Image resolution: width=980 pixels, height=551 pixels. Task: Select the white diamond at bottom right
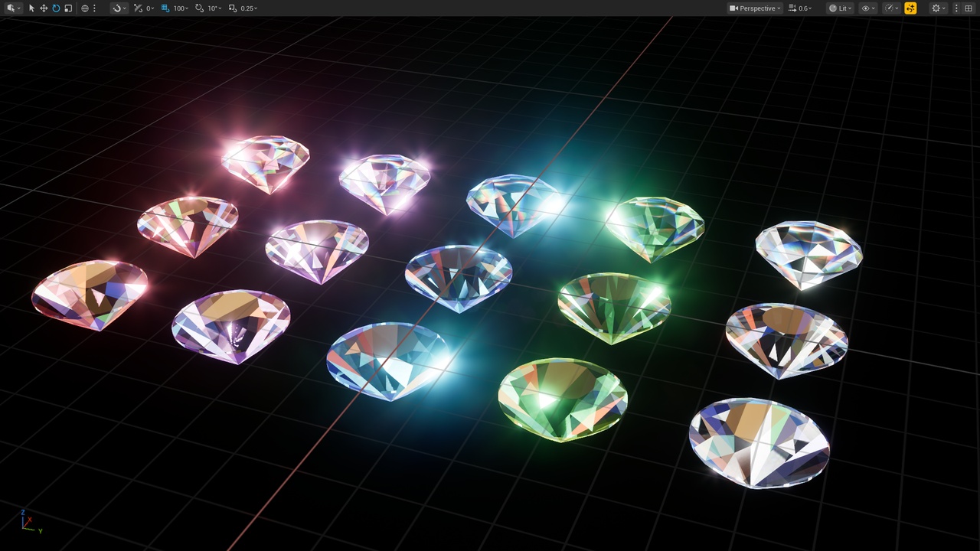[759, 442]
